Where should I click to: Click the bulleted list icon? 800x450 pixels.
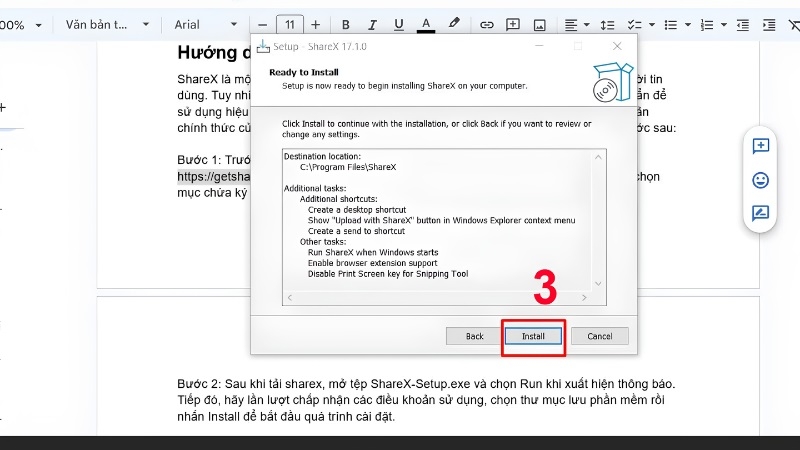click(x=671, y=24)
